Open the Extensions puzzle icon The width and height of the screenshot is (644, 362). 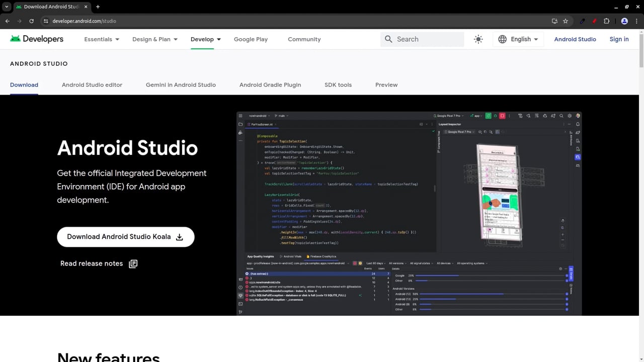(606, 21)
